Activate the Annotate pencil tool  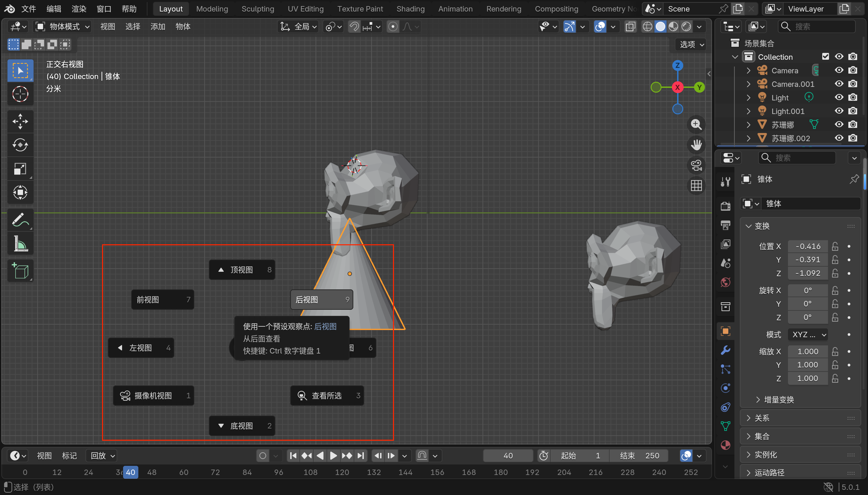[20, 220]
